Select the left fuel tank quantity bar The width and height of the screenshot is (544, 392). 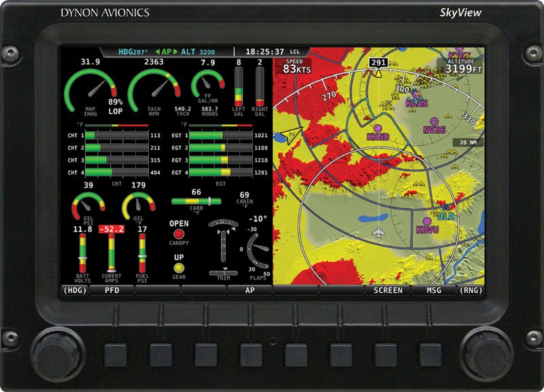point(239,86)
